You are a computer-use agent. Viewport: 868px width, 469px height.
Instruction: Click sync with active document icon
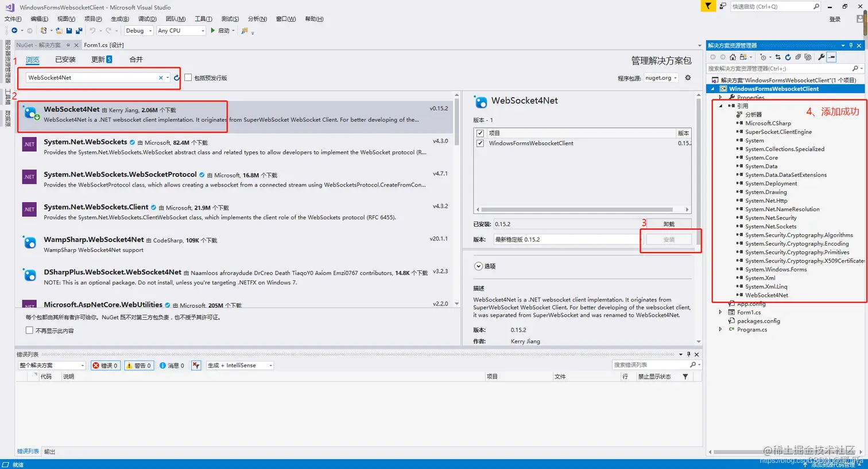(x=778, y=57)
